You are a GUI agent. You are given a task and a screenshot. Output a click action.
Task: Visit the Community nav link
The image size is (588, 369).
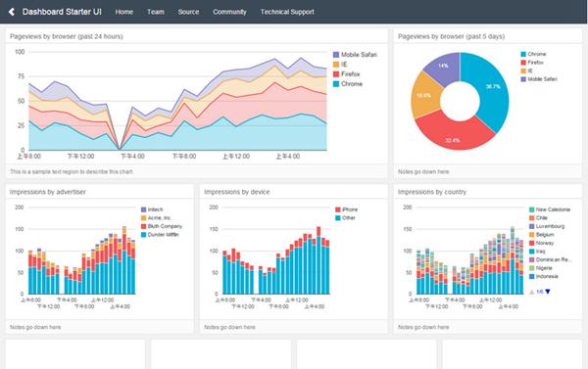pos(230,12)
